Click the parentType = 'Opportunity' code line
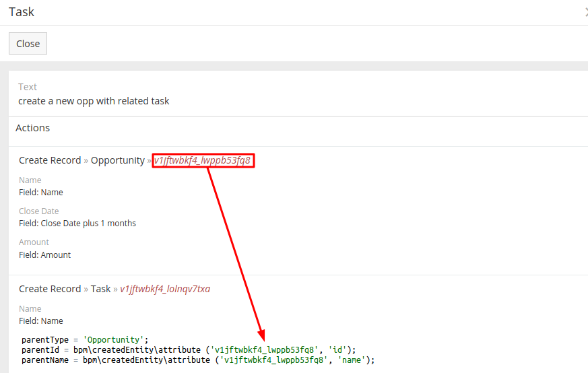 84,339
